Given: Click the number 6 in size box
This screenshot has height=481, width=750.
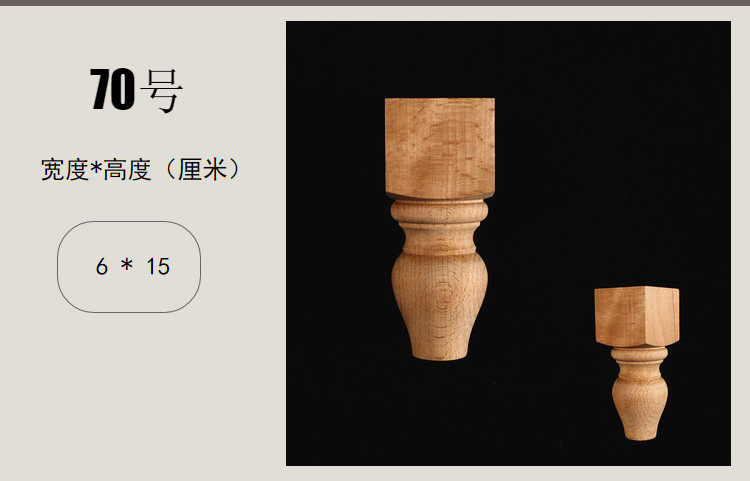Looking at the screenshot, I should click(x=101, y=267).
